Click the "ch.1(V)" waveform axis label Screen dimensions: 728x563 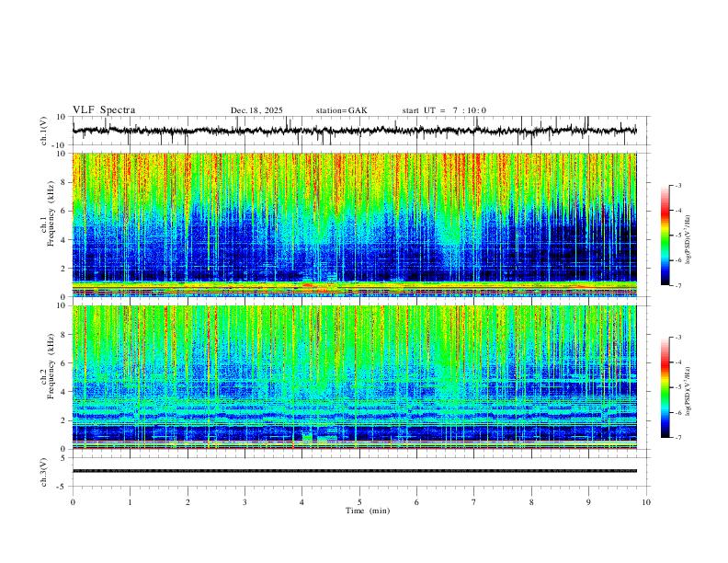click(44, 131)
